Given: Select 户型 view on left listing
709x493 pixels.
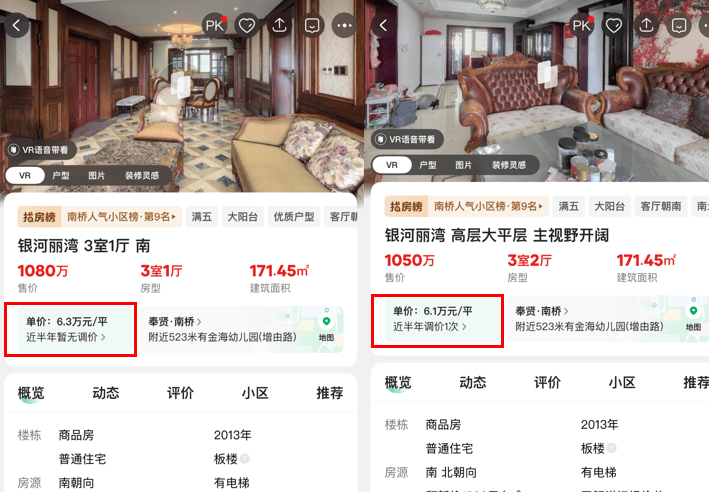Looking at the screenshot, I should point(61,175).
